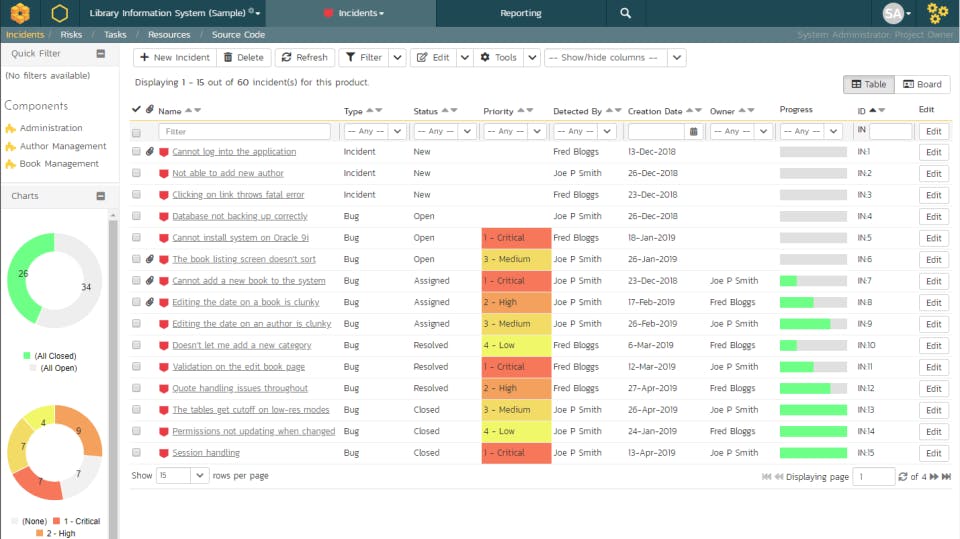Collapse the Charts panel
The height and width of the screenshot is (539, 960).
(x=100, y=196)
